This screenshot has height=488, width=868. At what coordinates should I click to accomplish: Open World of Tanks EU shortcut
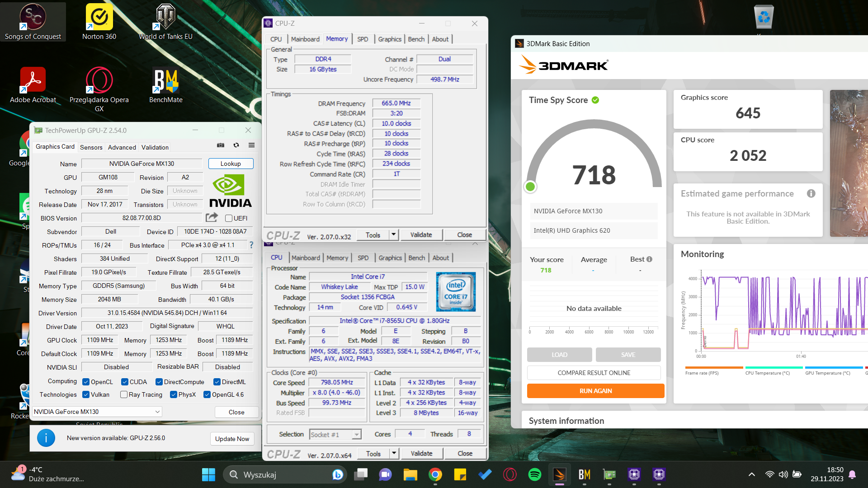coord(165,21)
